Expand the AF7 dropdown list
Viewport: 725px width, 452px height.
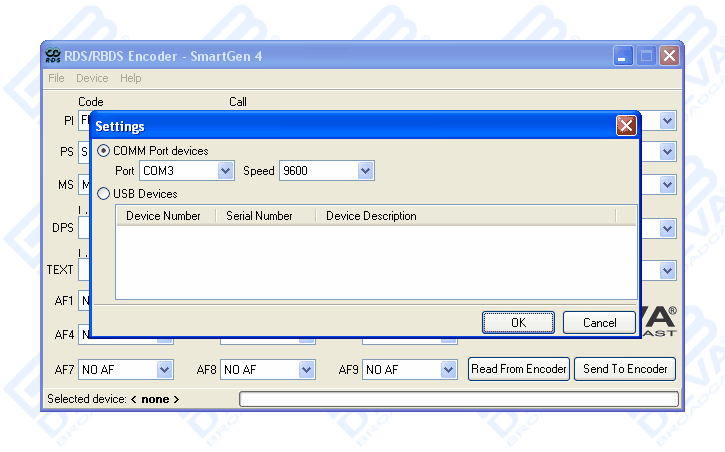coord(165,370)
